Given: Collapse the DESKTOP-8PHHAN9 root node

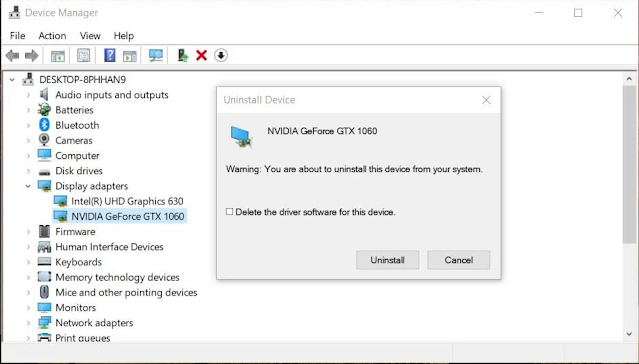Looking at the screenshot, I should (x=12, y=80).
